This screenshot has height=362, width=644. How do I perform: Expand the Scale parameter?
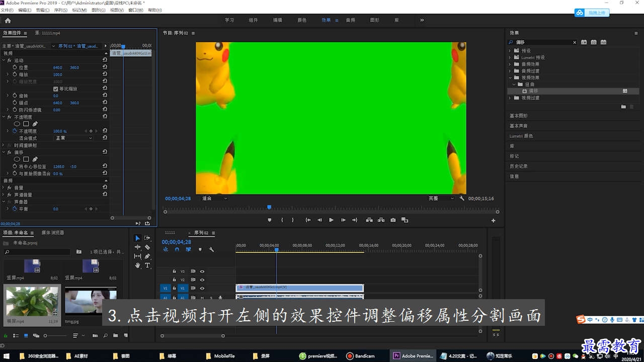pyautogui.click(x=8, y=74)
